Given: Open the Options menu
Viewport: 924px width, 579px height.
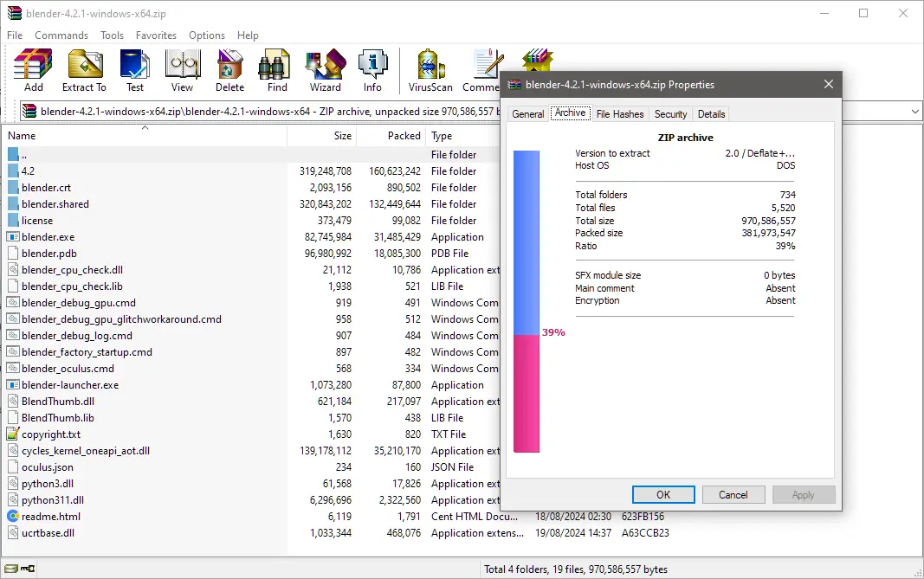Looking at the screenshot, I should pos(207,35).
